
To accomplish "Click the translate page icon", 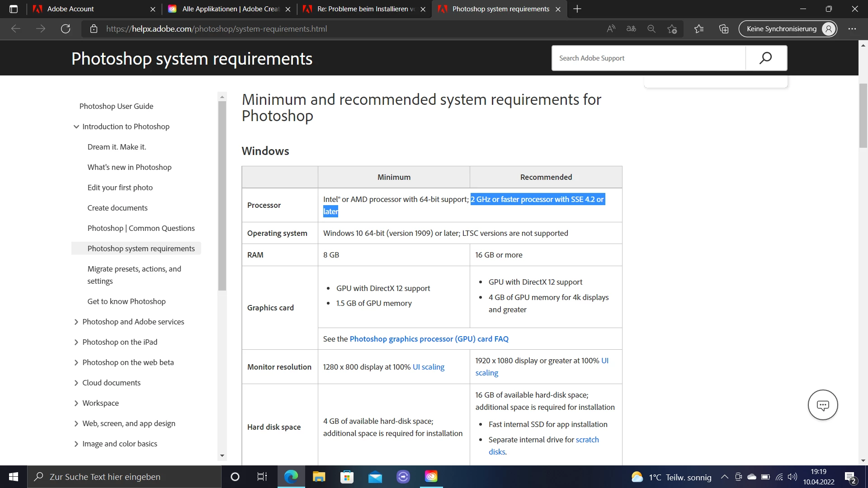I will click(x=631, y=29).
